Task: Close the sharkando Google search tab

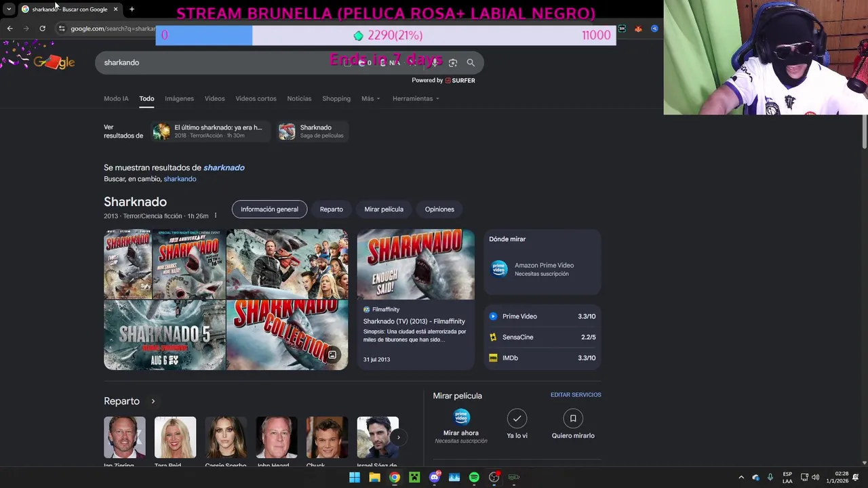Action: 115,9
